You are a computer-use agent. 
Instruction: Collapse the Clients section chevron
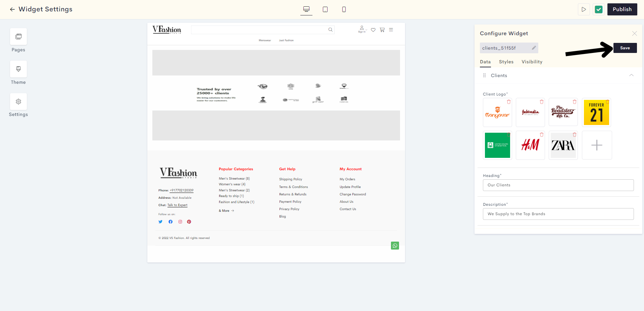pyautogui.click(x=631, y=75)
